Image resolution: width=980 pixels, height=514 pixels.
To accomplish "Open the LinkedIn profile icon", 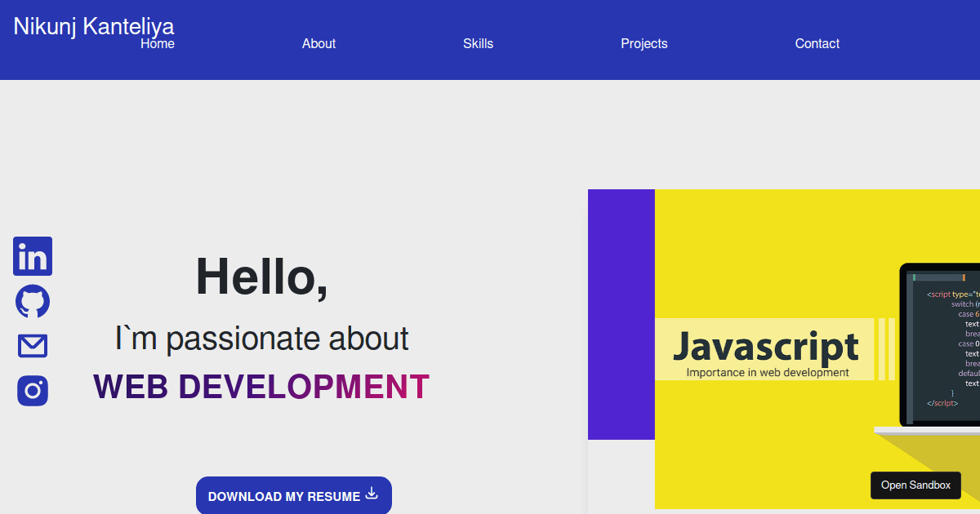I will pos(32,256).
